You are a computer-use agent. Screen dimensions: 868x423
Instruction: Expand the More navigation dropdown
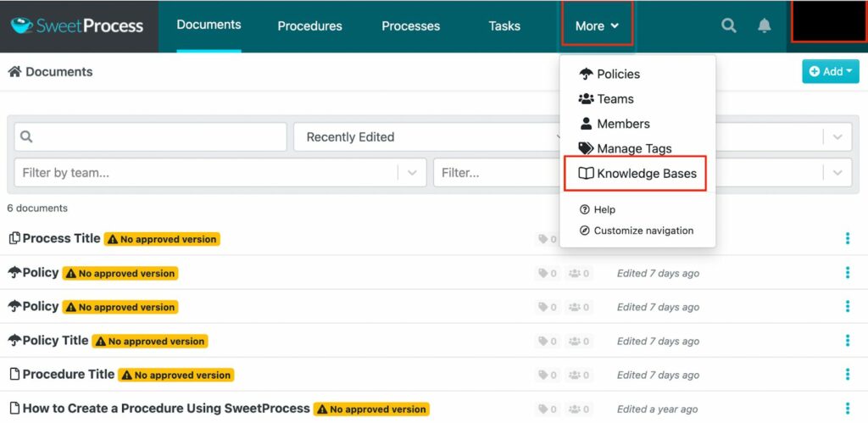(597, 26)
